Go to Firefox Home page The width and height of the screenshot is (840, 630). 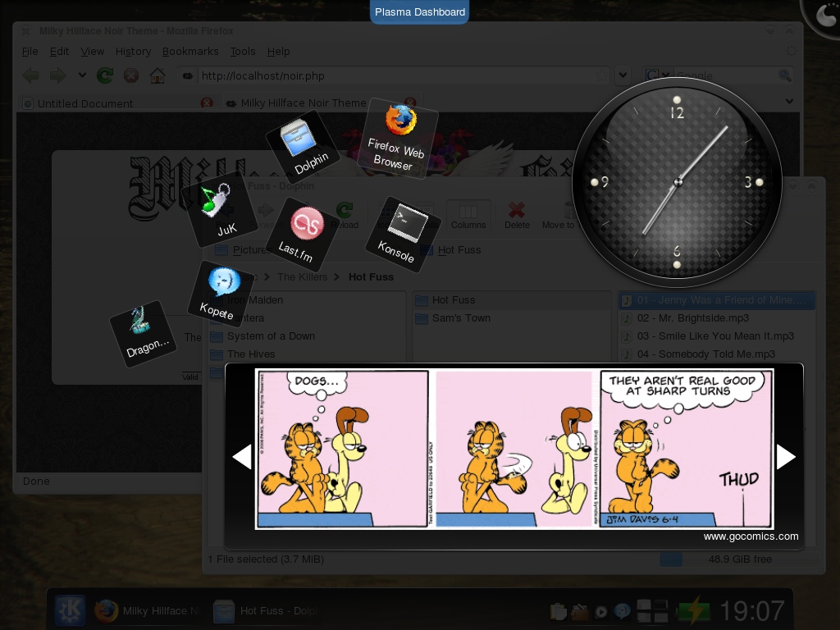click(157, 75)
